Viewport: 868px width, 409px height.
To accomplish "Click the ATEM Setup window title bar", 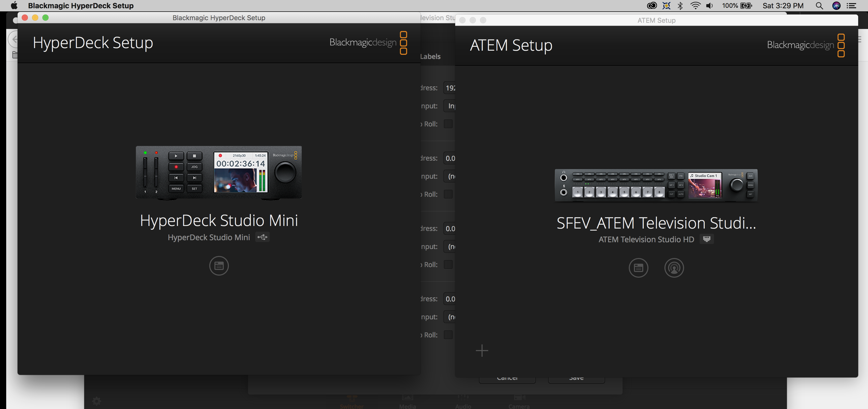I will point(656,20).
